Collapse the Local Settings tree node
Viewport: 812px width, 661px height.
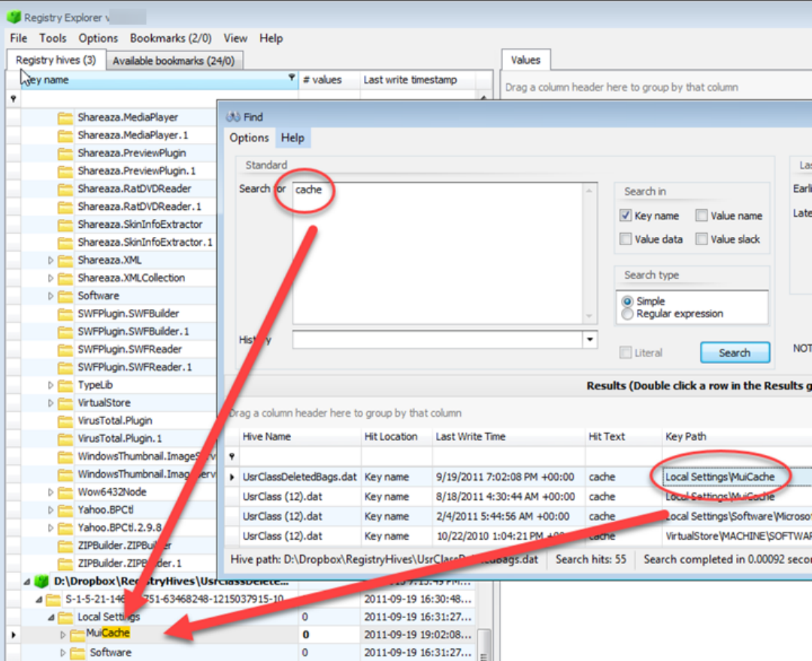(51, 617)
